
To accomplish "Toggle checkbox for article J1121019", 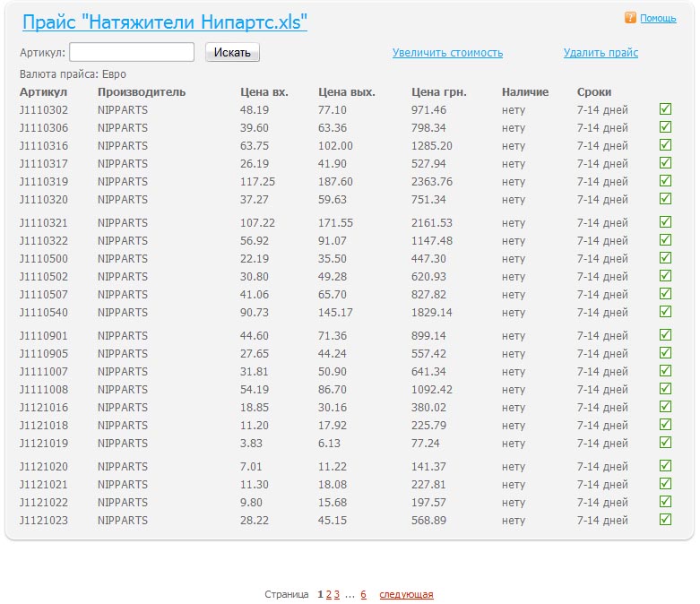I will [665, 443].
